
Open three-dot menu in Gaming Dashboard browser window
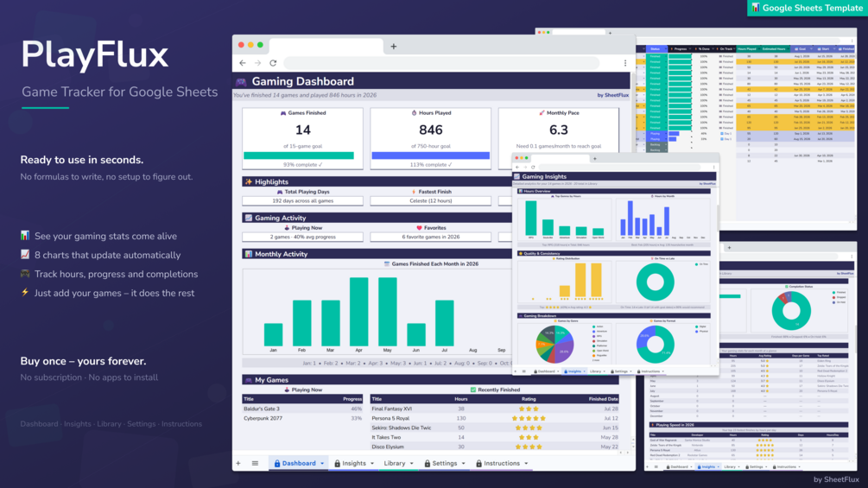click(x=625, y=63)
